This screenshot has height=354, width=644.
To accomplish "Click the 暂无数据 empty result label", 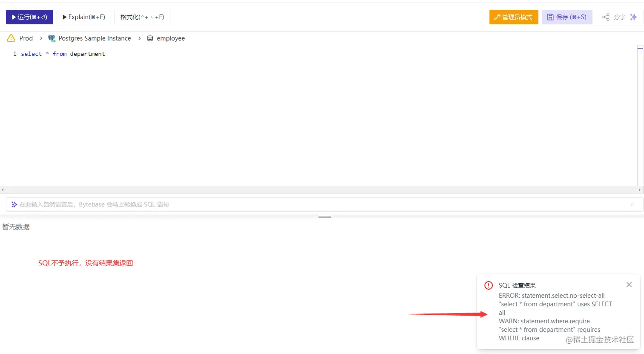I will click(x=16, y=227).
